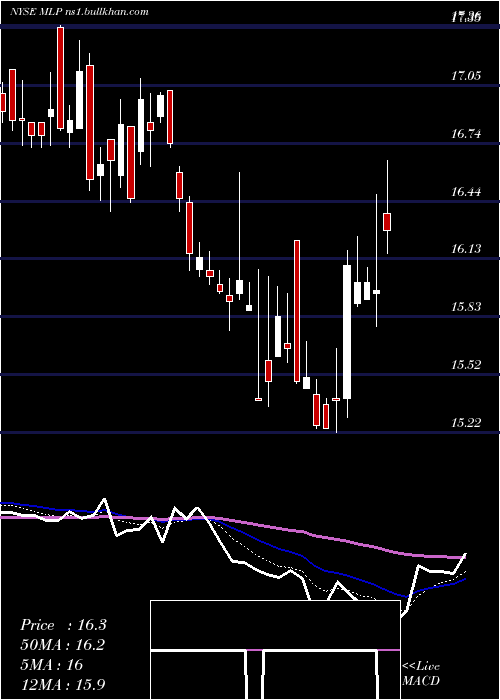Click the tall white candlestick rising to 16.1
This screenshot has height=700, width=500.
[x=347, y=332]
